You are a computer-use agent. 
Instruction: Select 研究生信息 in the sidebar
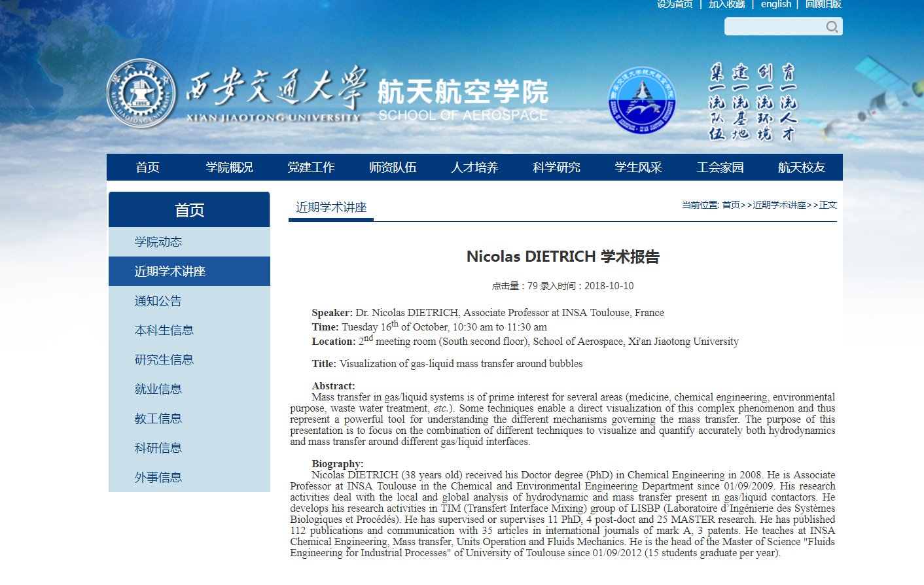(x=189, y=360)
